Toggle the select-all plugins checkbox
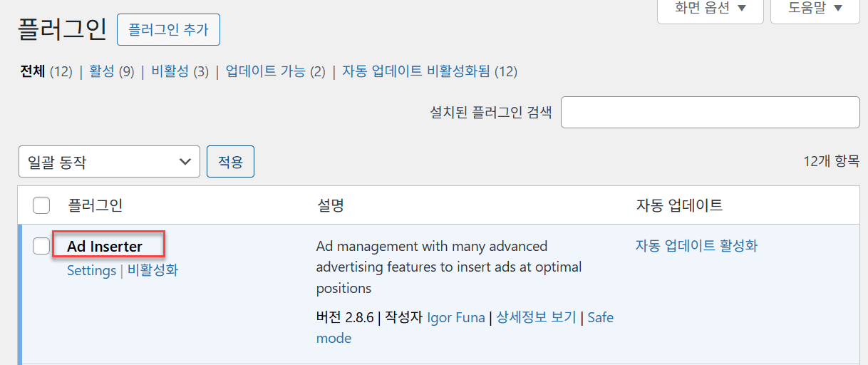Image resolution: width=868 pixels, height=365 pixels. pyautogui.click(x=41, y=206)
